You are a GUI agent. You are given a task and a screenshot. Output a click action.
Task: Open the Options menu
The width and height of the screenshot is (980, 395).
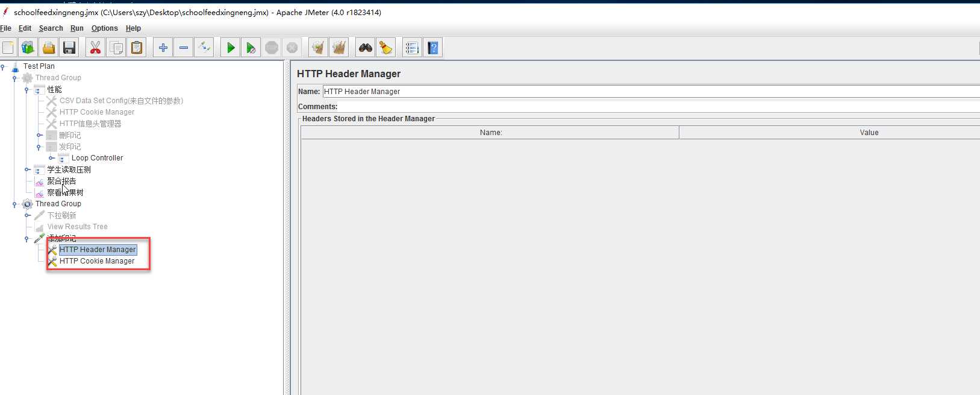[x=104, y=28]
